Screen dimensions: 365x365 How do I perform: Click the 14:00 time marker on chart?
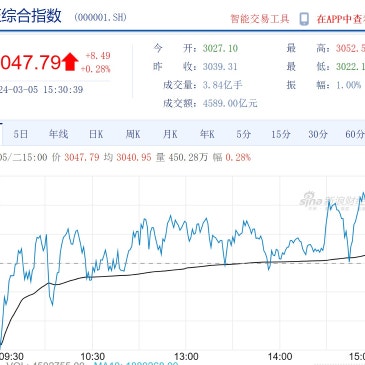(280, 357)
